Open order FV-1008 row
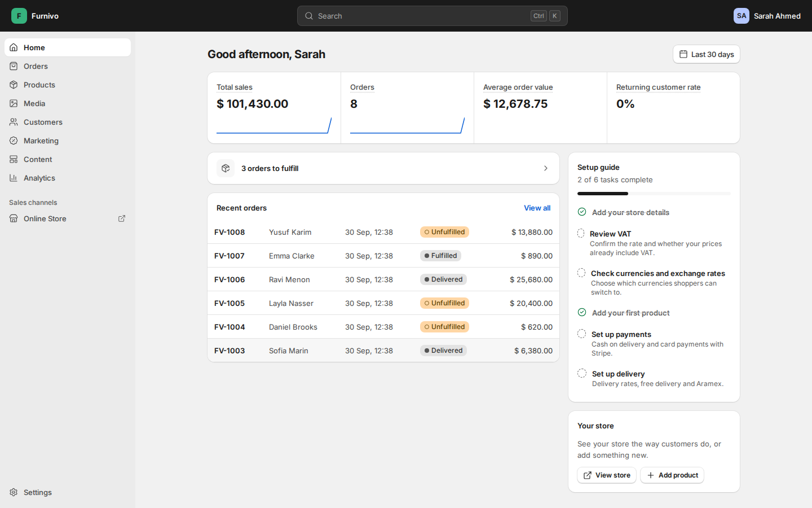Screen dimensions: 812x508 click(x=383, y=232)
